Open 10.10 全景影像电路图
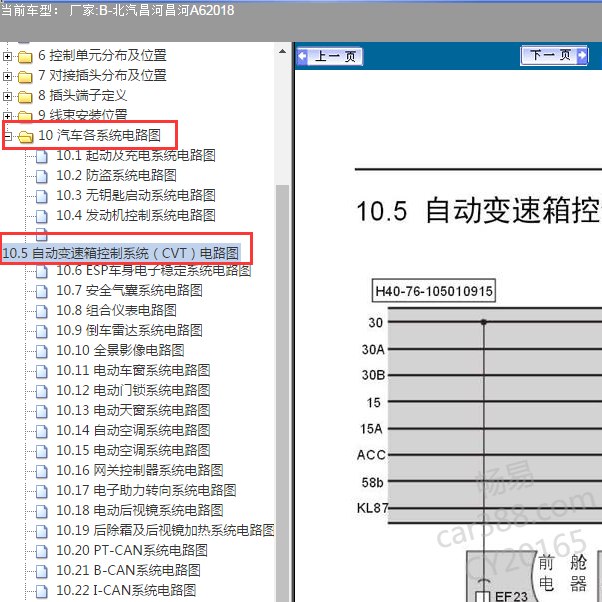 click(120, 351)
